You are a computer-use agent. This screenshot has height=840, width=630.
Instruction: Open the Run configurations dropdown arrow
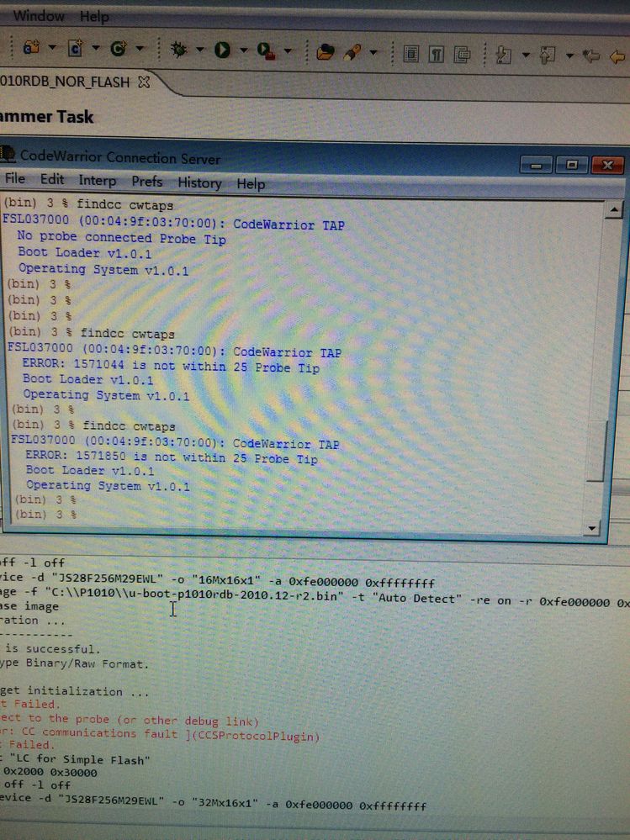coord(243,50)
